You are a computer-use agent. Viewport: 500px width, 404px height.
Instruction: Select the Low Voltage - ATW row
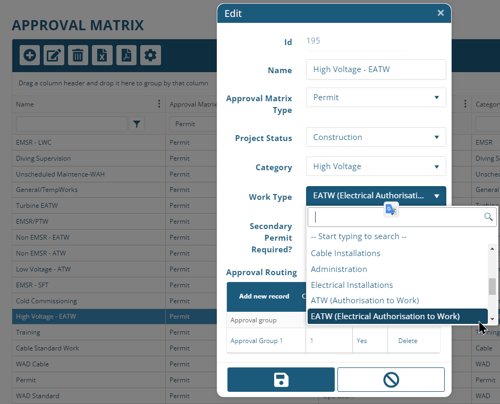(114, 269)
